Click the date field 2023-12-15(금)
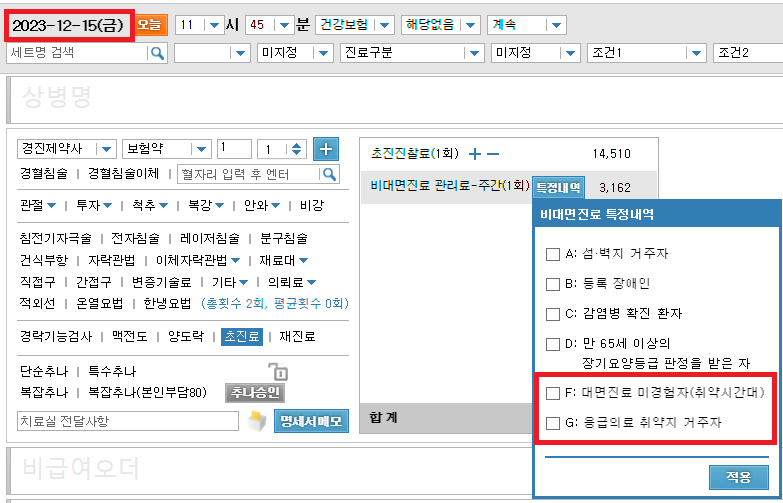The image size is (783, 503). pyautogui.click(x=69, y=25)
